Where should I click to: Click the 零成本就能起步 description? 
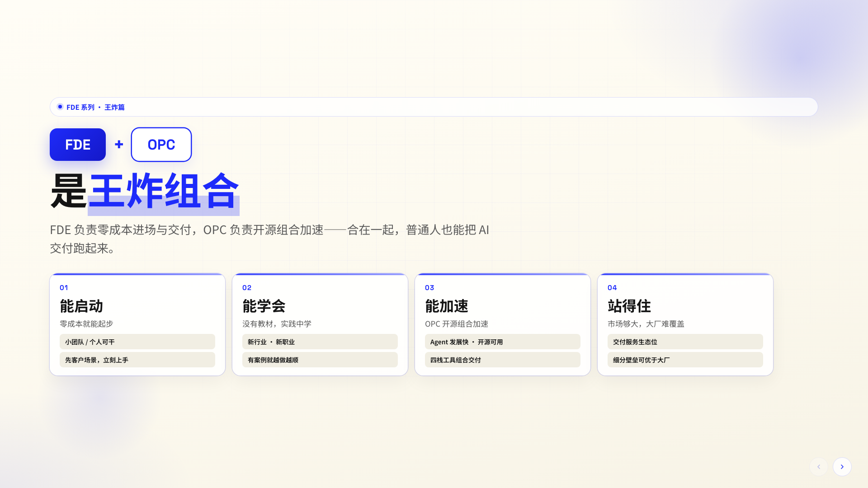[86, 324]
